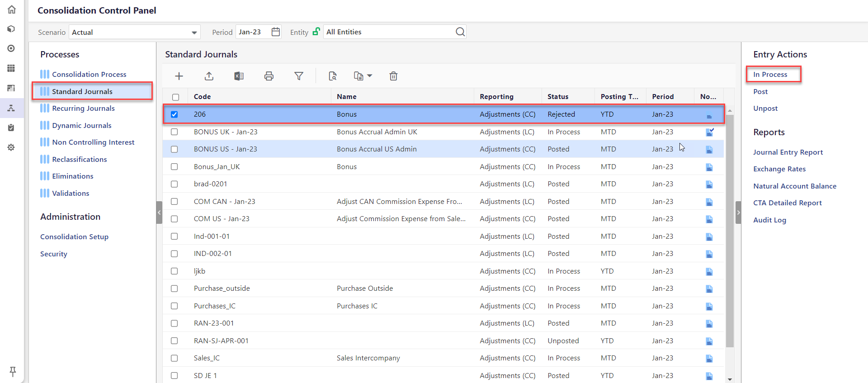Screen dimensions: 868x383
Task: Collapse the left Processes panel handle
Action: [x=159, y=213]
